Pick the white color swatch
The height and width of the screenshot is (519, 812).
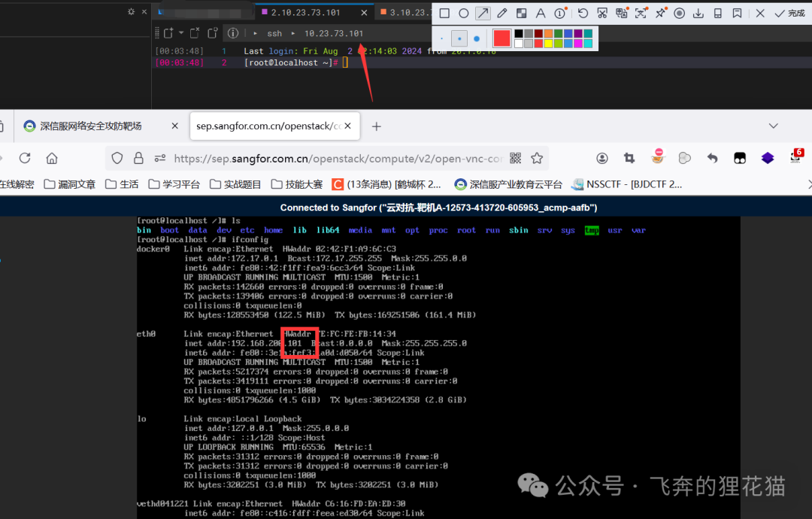(x=518, y=44)
